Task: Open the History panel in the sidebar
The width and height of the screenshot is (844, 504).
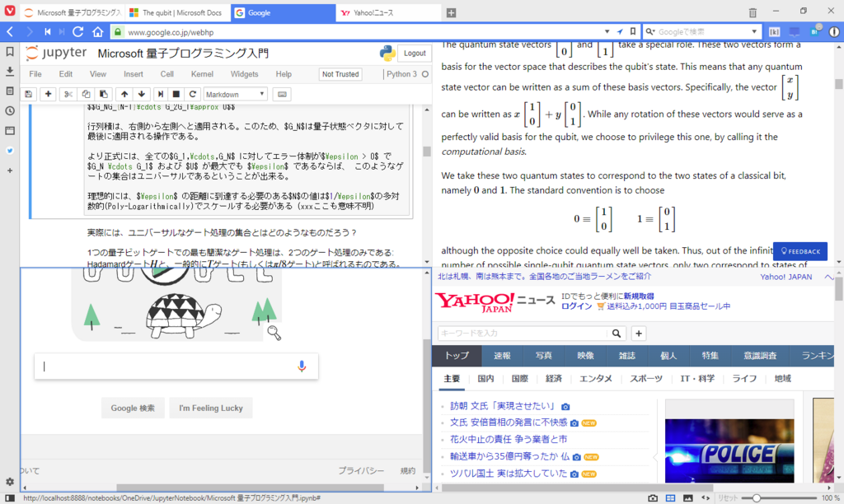Action: tap(10, 111)
